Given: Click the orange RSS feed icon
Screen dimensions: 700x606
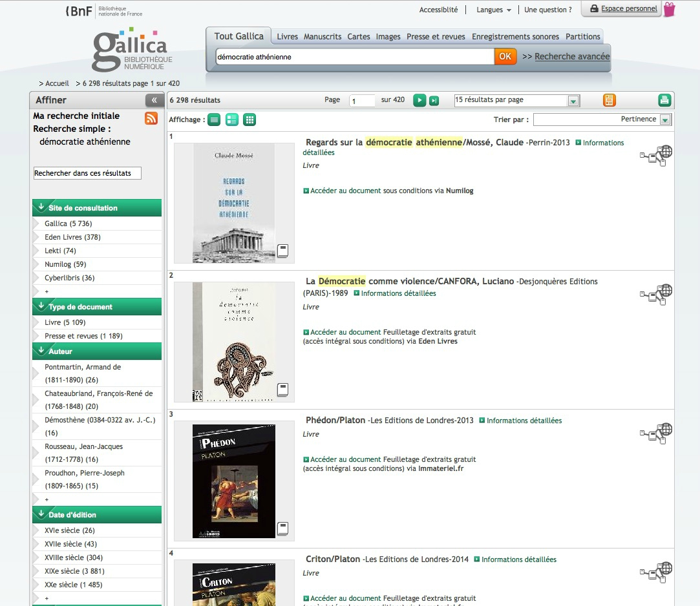Looking at the screenshot, I should (151, 118).
